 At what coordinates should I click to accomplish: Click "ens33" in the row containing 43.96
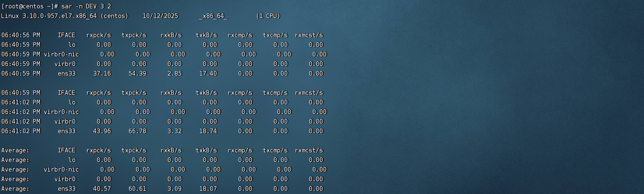coord(67,131)
